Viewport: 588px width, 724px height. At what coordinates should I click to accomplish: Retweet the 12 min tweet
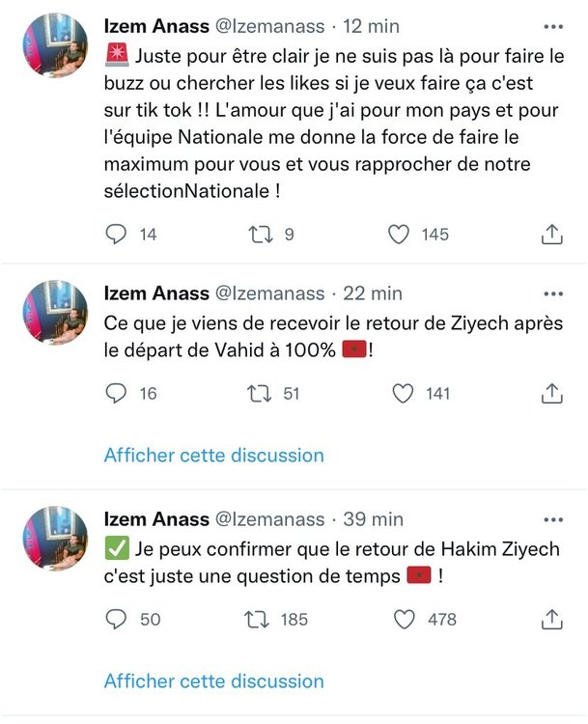257,234
